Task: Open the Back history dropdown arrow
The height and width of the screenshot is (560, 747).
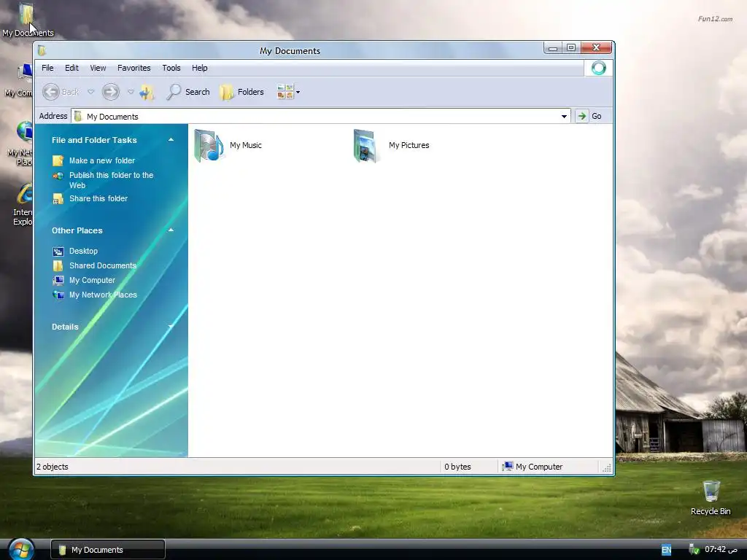Action: pyautogui.click(x=90, y=92)
